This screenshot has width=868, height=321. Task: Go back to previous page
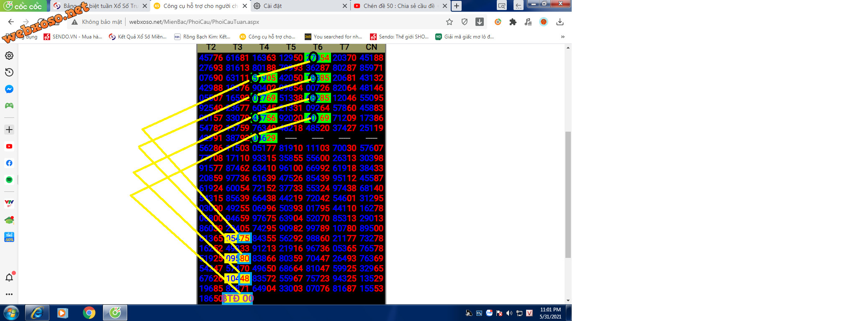tap(11, 22)
